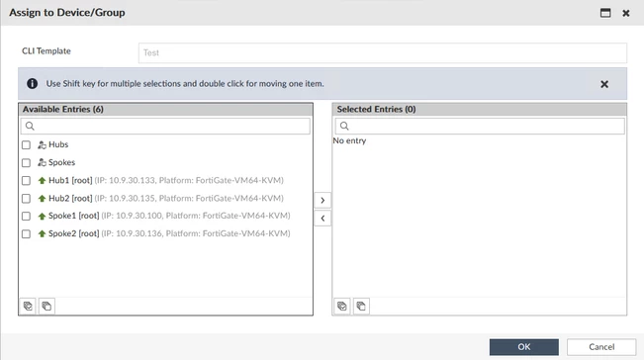Maximize the Assign to Device/Group dialog
Screen dimensions: 644x360
point(605,13)
